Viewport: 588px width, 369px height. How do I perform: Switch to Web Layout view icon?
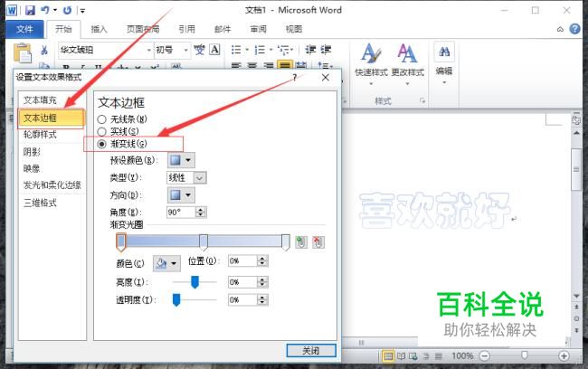click(x=413, y=355)
